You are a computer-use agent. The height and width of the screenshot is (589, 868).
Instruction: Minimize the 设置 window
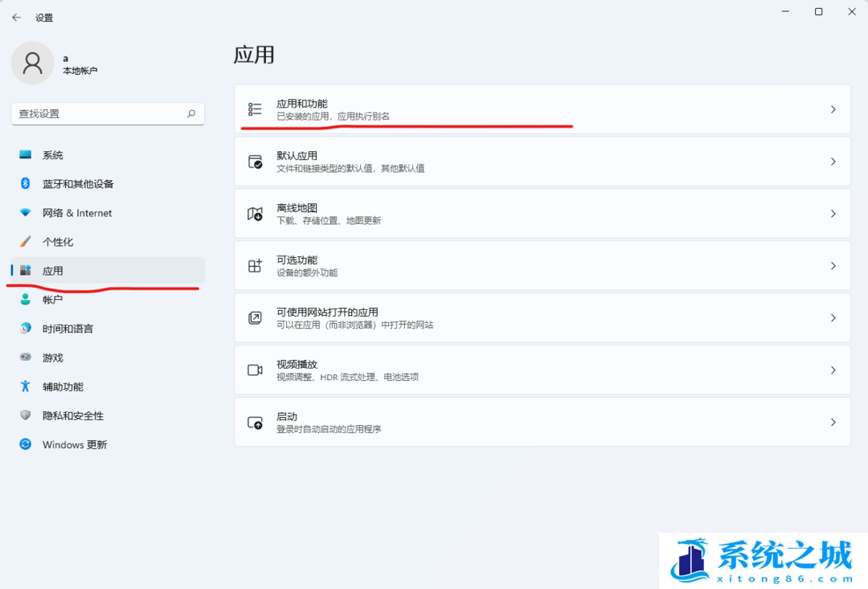(x=785, y=11)
